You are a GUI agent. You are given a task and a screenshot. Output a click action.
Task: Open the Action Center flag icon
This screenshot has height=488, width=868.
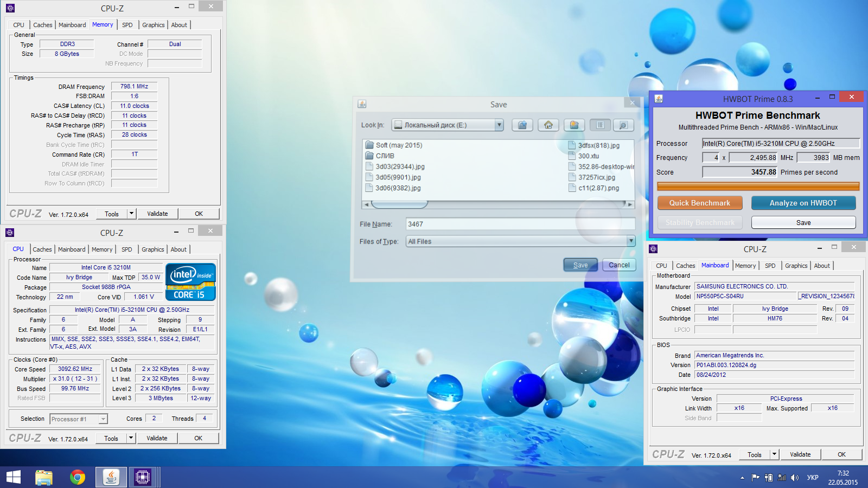[755, 478]
